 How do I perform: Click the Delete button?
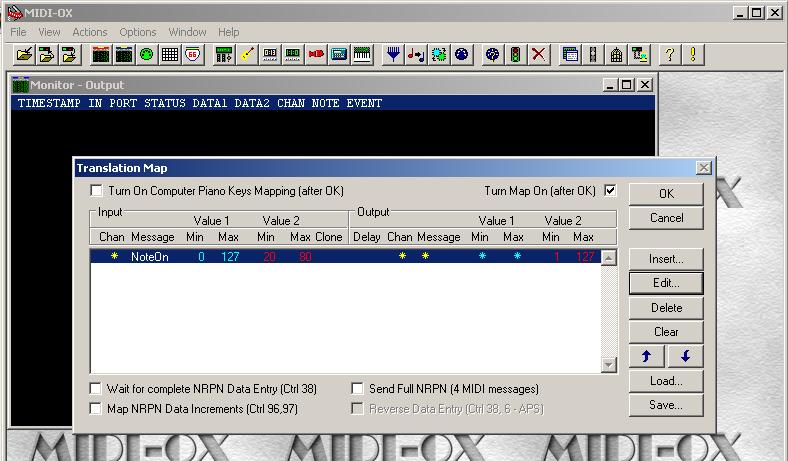[666, 308]
